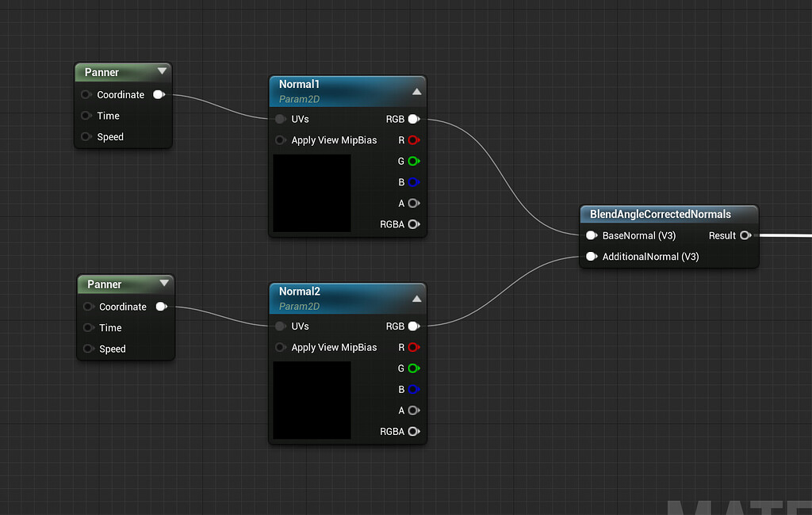Click the AdditionalNormal (V3) input pin

[x=592, y=257]
